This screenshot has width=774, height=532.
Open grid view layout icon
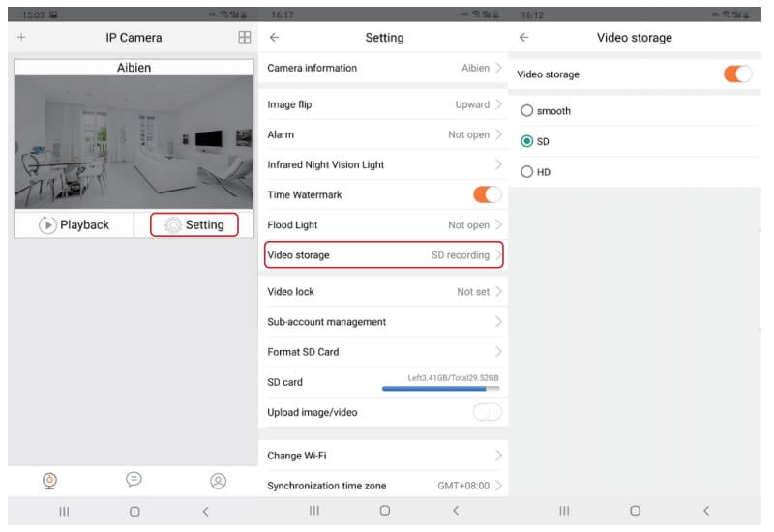click(x=244, y=37)
